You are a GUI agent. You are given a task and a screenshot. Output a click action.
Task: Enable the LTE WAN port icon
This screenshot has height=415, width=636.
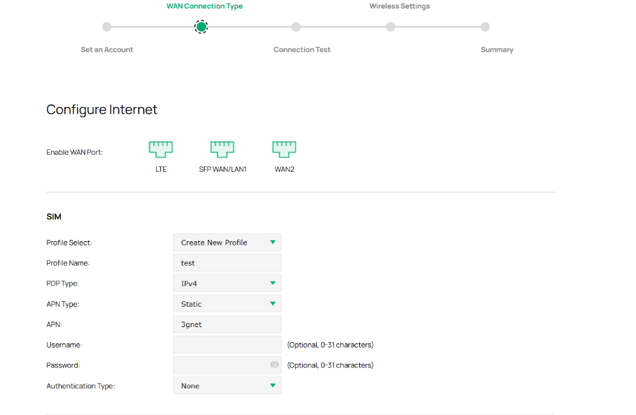(161, 149)
